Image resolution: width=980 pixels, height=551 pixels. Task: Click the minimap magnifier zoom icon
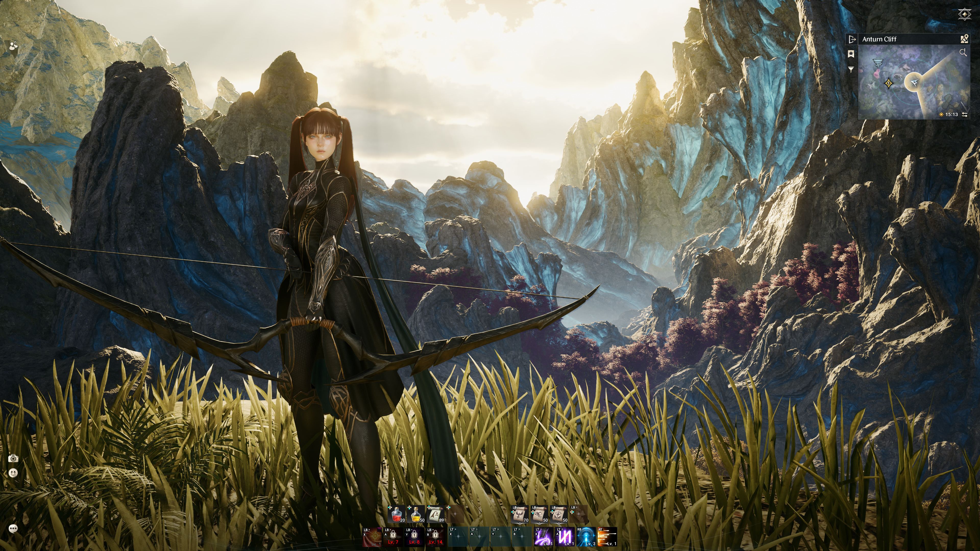pos(963,53)
